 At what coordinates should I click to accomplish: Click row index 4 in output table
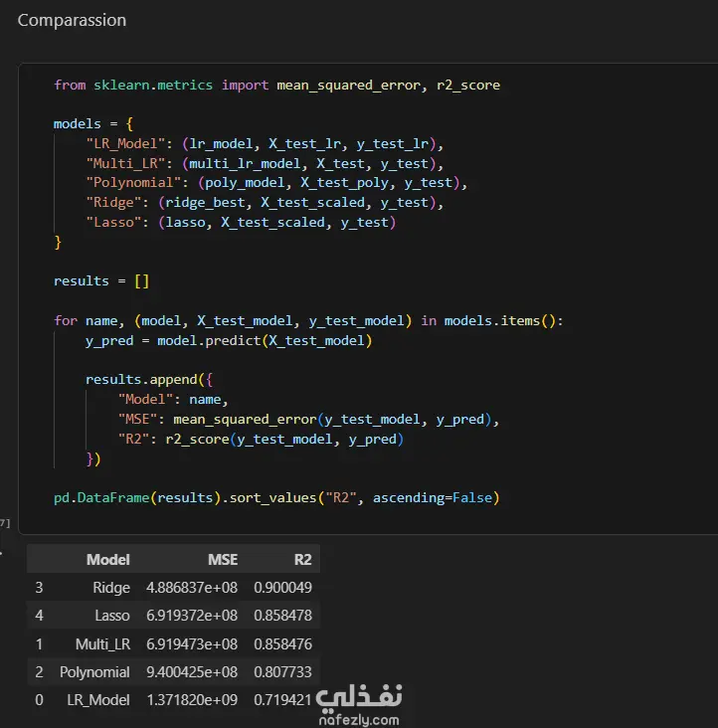click(39, 616)
